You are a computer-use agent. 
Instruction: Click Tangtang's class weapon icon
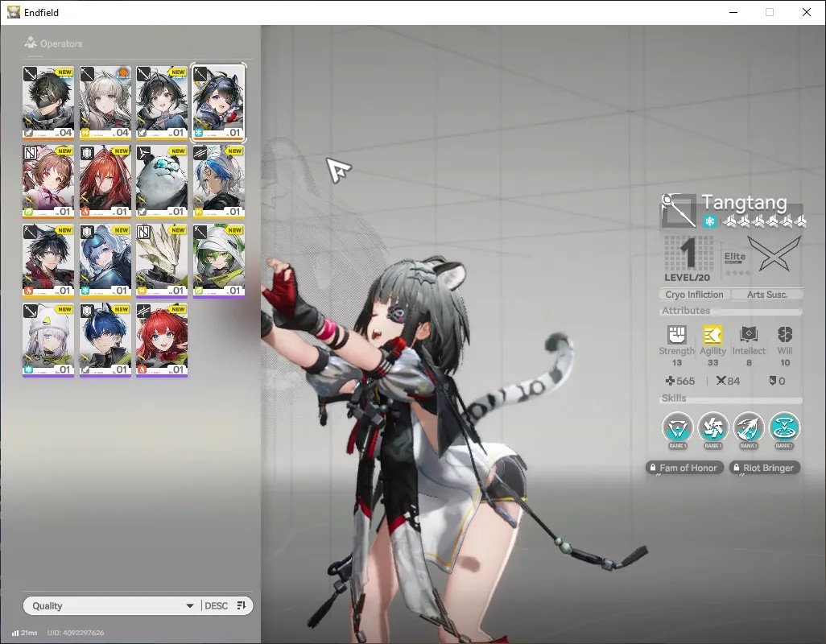[x=678, y=210]
